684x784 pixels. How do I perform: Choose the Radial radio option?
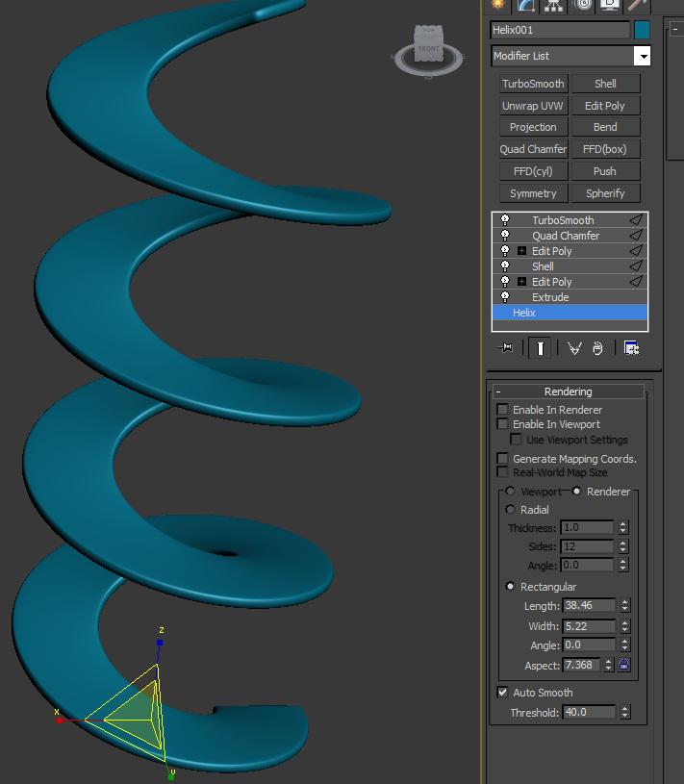510,509
